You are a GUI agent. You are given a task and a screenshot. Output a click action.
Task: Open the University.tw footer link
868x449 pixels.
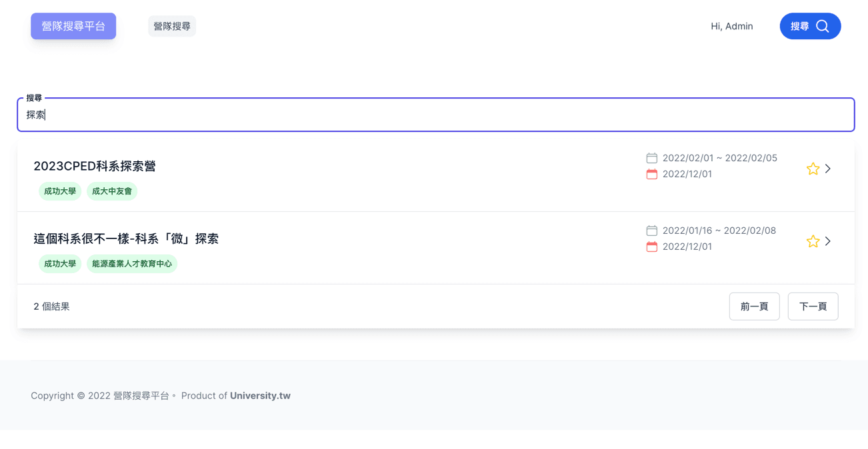click(x=260, y=396)
